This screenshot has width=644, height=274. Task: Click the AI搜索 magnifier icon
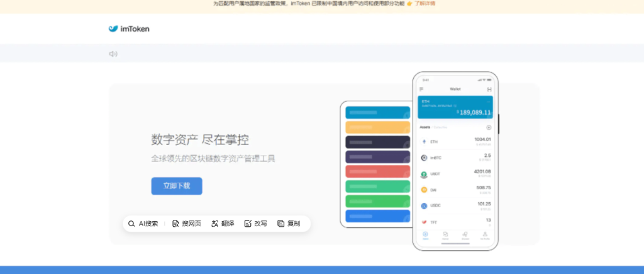pyautogui.click(x=131, y=224)
